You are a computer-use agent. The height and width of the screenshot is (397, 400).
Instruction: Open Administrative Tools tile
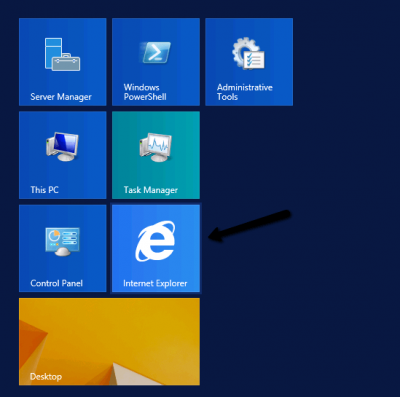249,62
